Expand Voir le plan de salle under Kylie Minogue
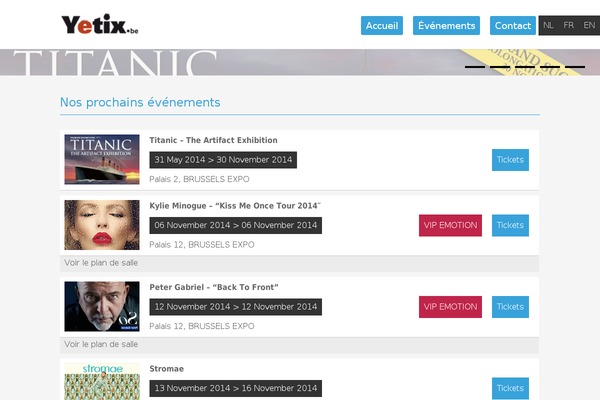 [101, 263]
